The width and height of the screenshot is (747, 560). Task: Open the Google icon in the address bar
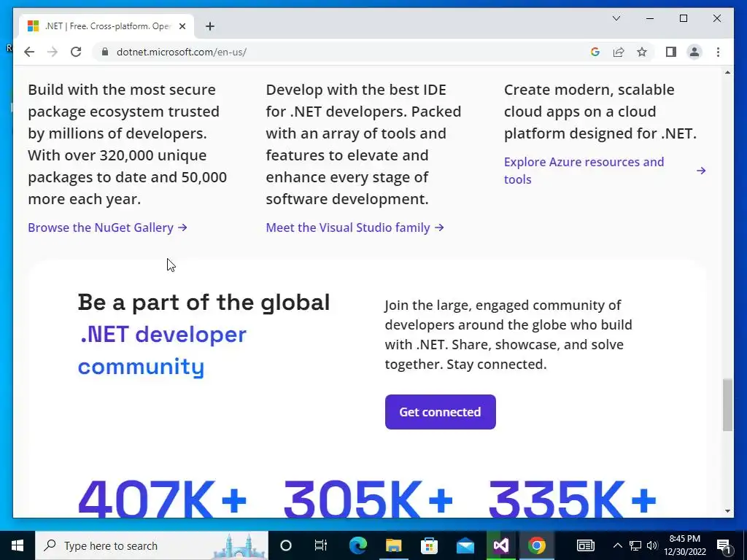point(595,52)
